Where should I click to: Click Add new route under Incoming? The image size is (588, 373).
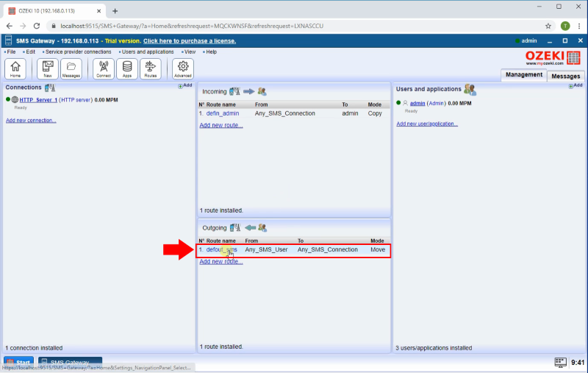pos(221,125)
